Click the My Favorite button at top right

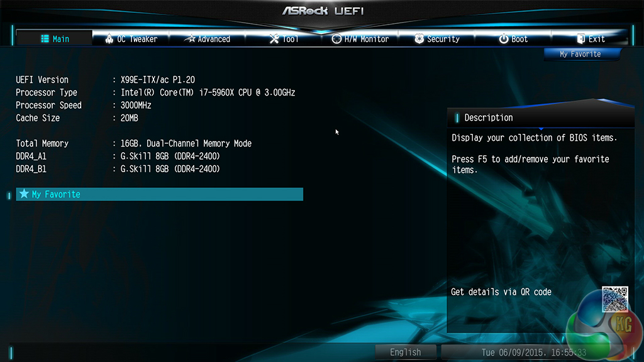580,54
